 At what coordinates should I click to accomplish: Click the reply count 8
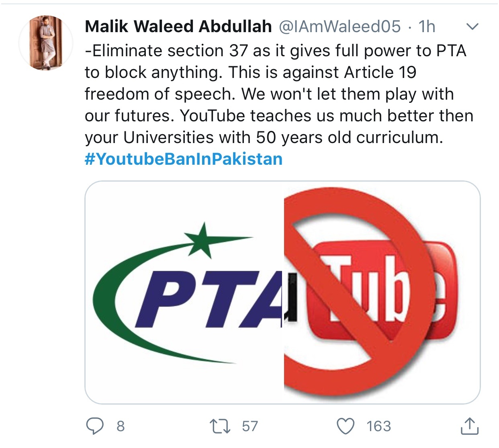pyautogui.click(x=121, y=426)
